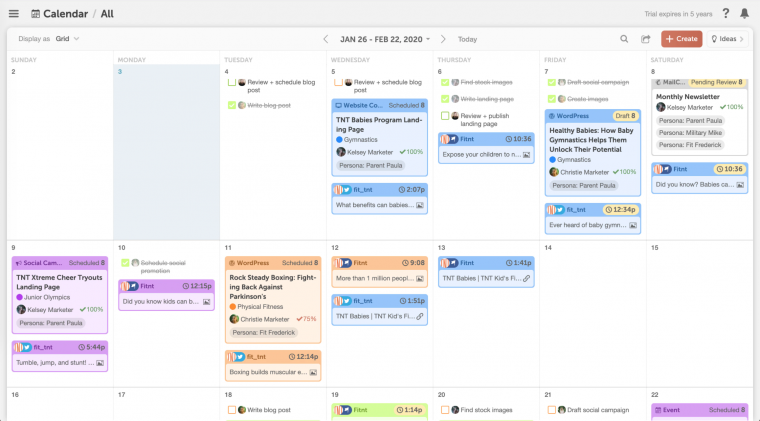Click image icon on 'What benefits can babies' post

pos(420,205)
